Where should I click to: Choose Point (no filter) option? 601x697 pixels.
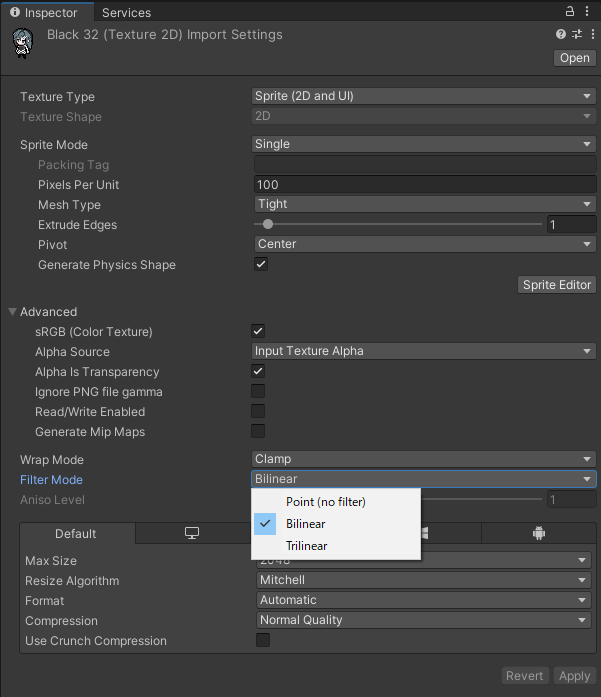pos(325,501)
